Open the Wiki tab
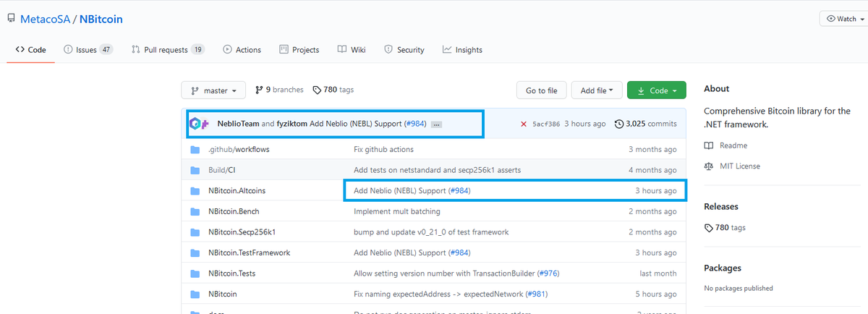 351,50
